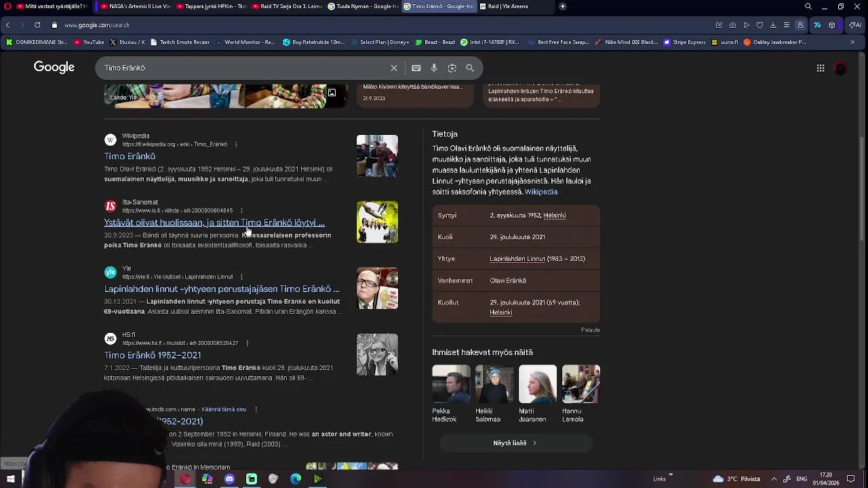Click into the Timo Eränkö search field
The image size is (868, 488).
(244, 68)
